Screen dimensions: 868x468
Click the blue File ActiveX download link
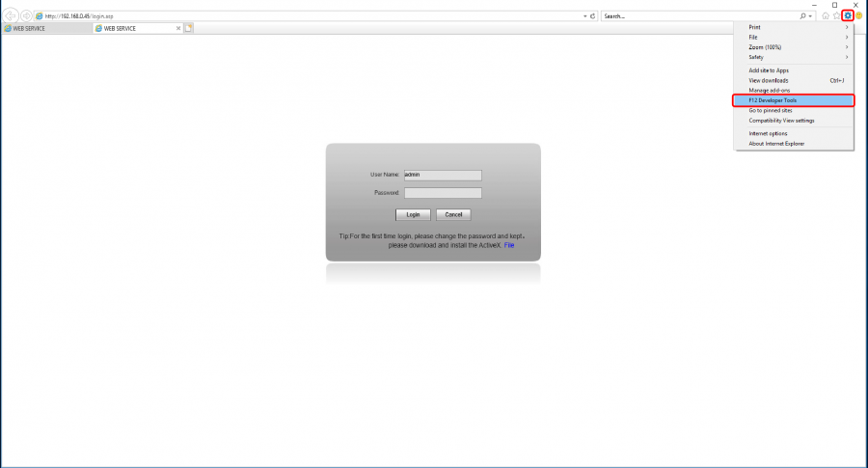point(509,245)
